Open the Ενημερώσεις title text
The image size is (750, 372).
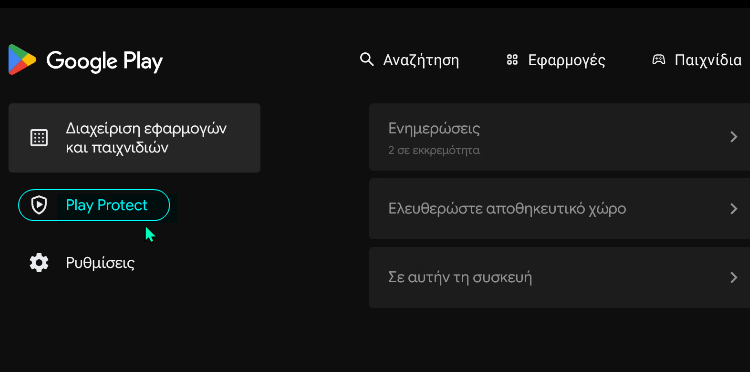tap(434, 128)
